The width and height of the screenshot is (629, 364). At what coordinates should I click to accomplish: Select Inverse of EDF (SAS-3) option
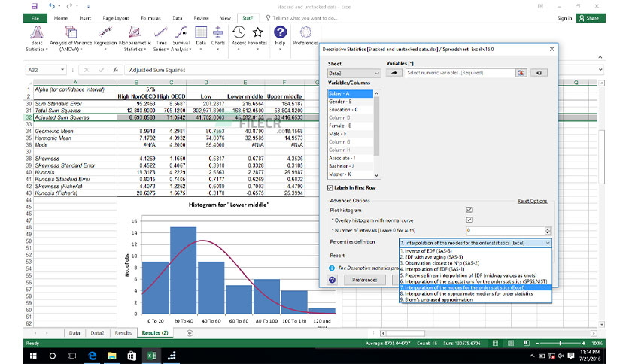[426, 251]
